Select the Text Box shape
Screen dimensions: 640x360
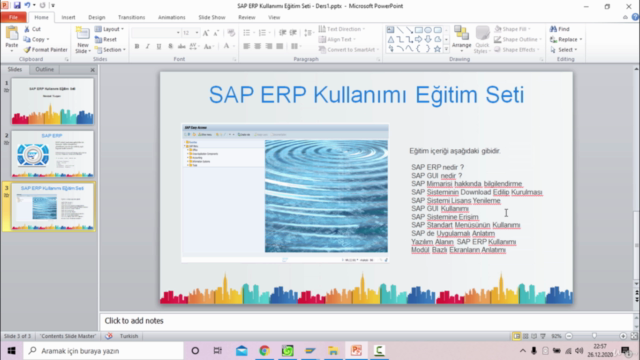391,30
